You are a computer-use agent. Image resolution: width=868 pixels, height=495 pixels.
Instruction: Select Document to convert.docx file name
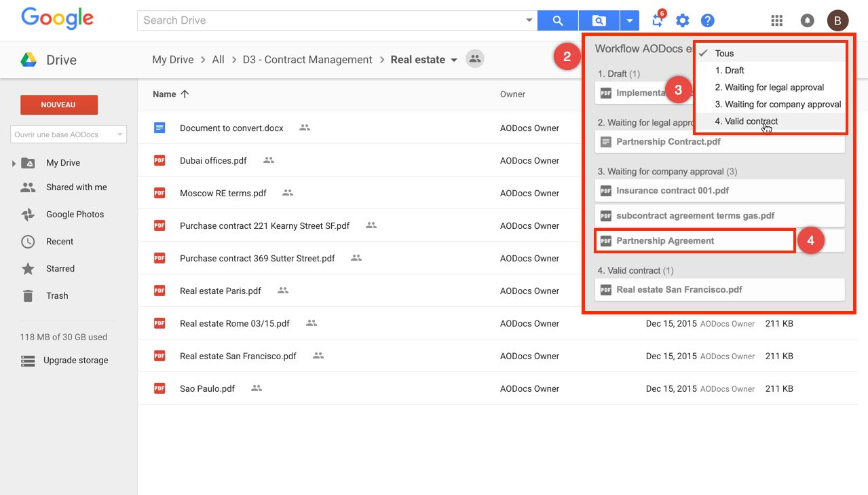click(x=231, y=128)
